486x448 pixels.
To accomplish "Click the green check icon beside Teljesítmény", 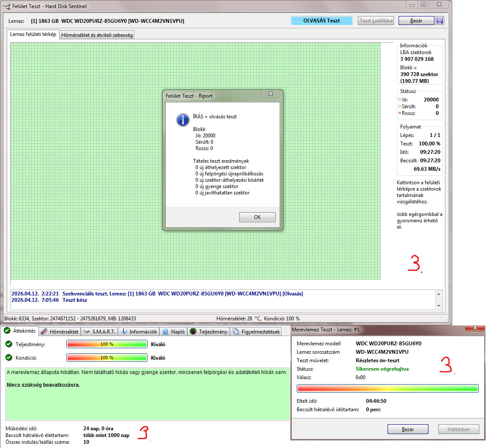I will click(9, 344).
